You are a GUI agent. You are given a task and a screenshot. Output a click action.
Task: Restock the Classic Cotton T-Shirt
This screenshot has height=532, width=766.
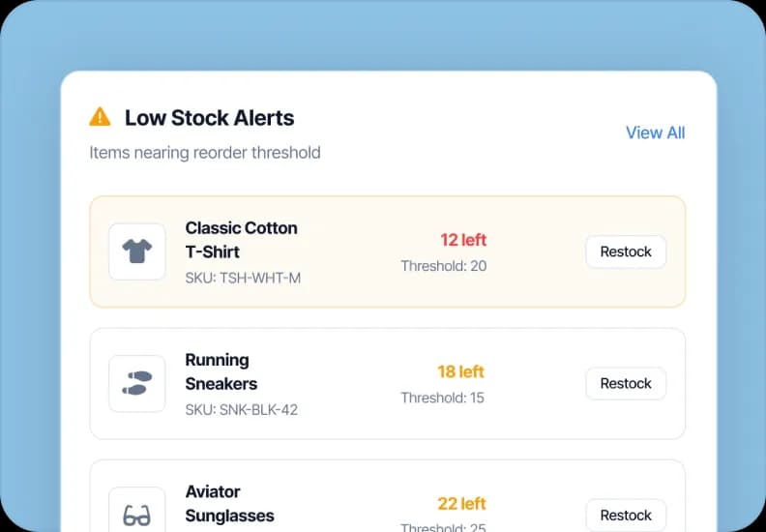coord(626,251)
